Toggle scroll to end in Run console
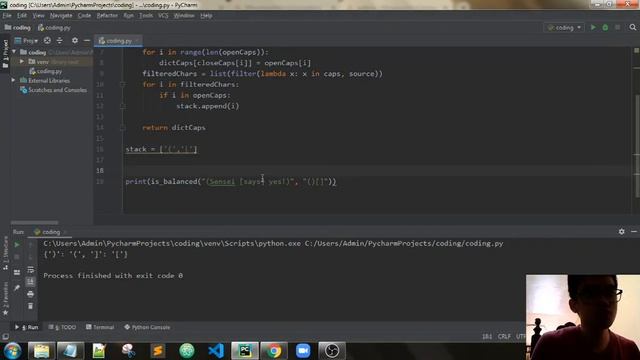Image resolution: width=640 pixels, height=360 pixels. [x=31, y=282]
